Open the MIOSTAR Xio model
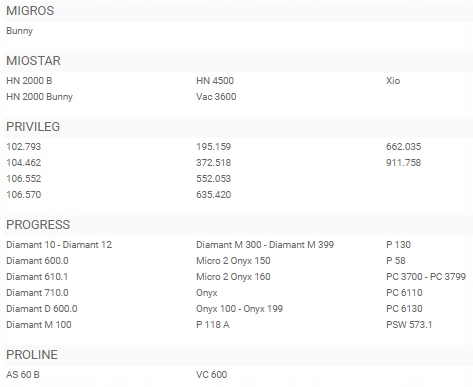473x387 pixels. 393,81
